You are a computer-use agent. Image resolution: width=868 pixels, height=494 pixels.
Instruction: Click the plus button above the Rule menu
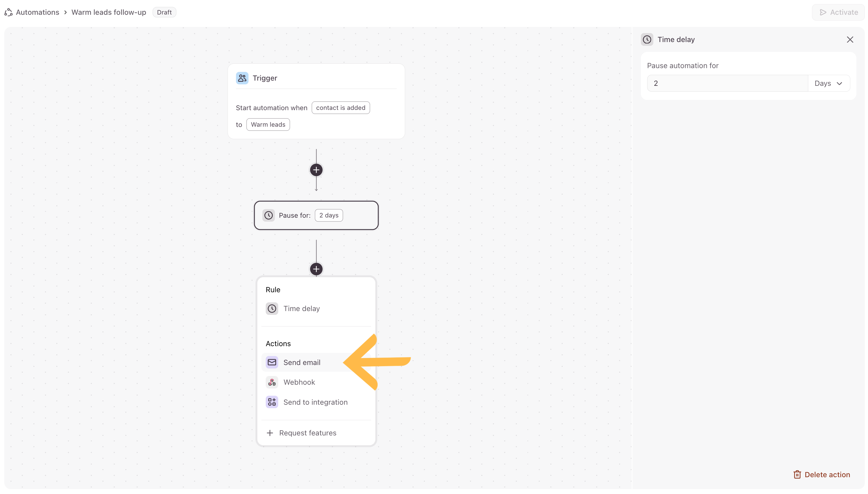point(316,269)
